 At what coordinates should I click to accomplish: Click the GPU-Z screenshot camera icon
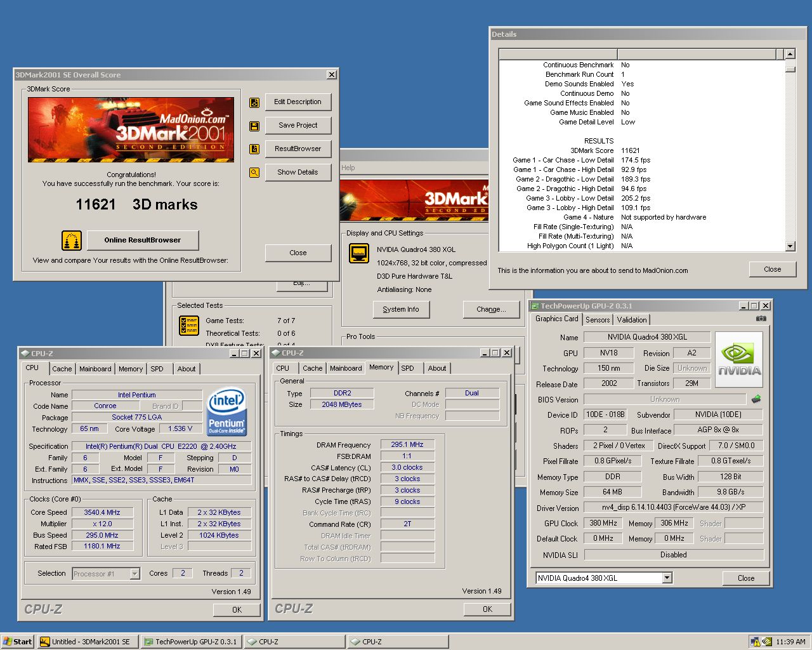tap(761, 319)
